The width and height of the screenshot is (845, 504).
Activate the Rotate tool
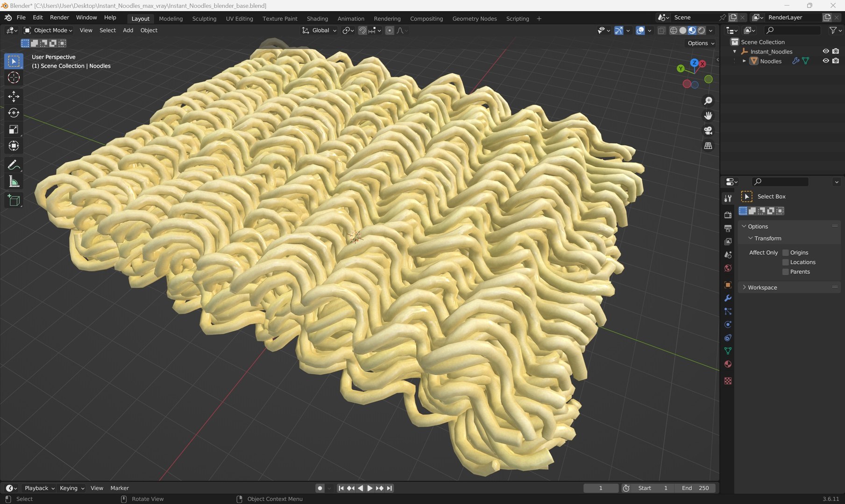14,113
